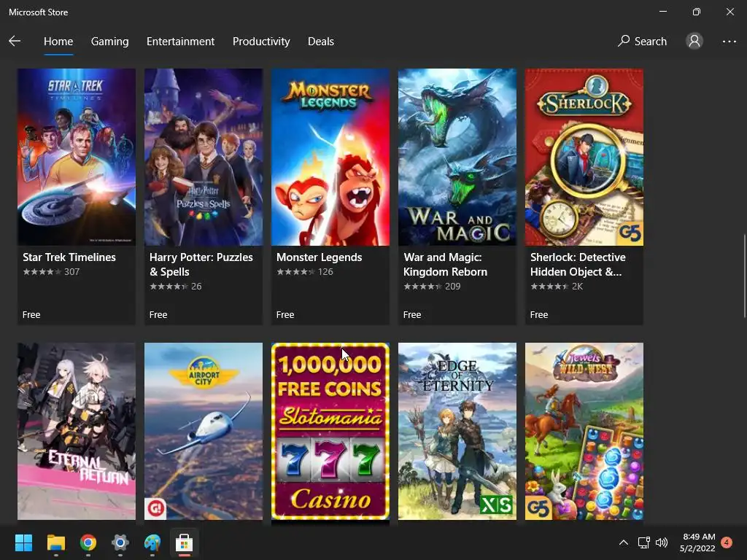This screenshot has width=747, height=560.
Task: Click the Sherlock 2K star rating
Action: pyautogui.click(x=557, y=286)
